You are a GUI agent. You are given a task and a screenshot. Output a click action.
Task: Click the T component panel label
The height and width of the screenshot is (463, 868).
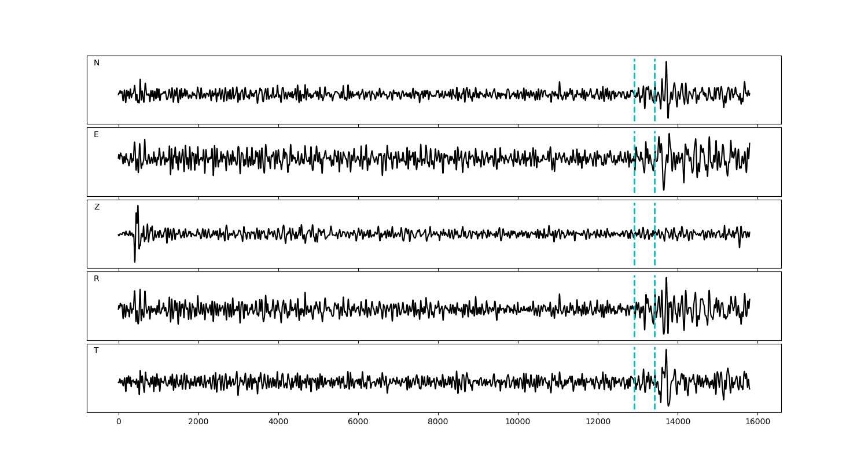pyautogui.click(x=96, y=351)
